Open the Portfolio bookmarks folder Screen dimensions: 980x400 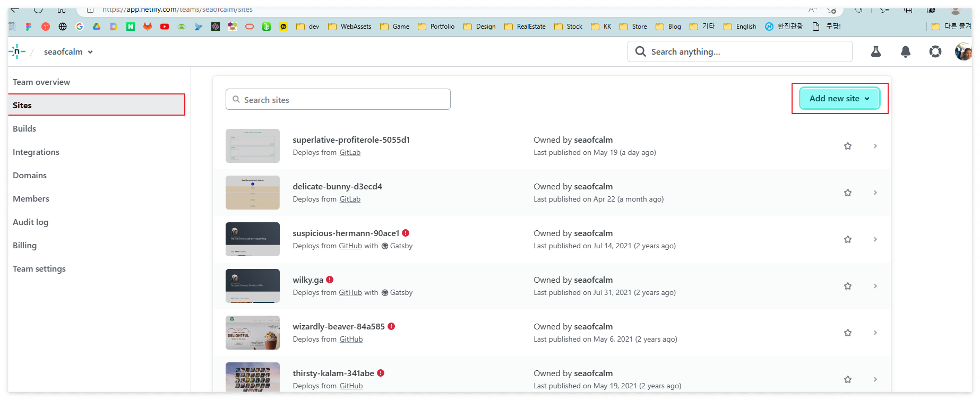click(436, 27)
